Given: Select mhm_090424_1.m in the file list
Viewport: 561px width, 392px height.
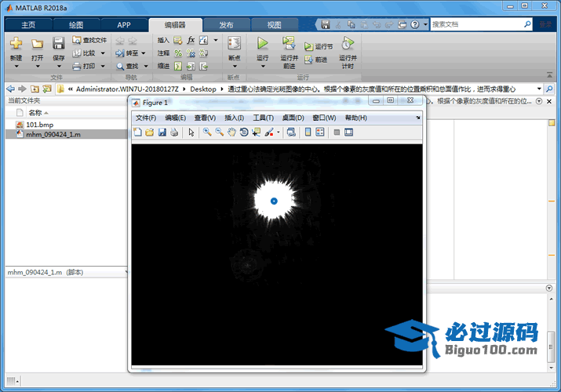Looking at the screenshot, I should 53,134.
